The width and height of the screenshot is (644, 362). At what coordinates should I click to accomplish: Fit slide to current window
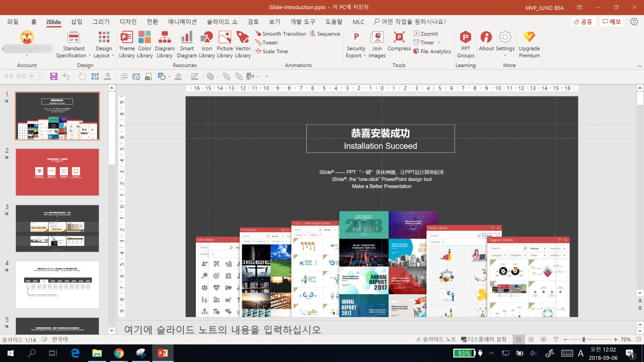(x=639, y=339)
